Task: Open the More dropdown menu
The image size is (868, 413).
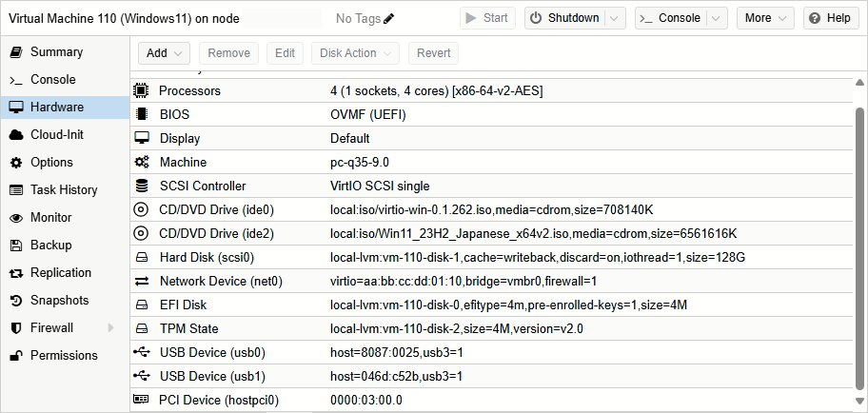Action: (x=765, y=18)
